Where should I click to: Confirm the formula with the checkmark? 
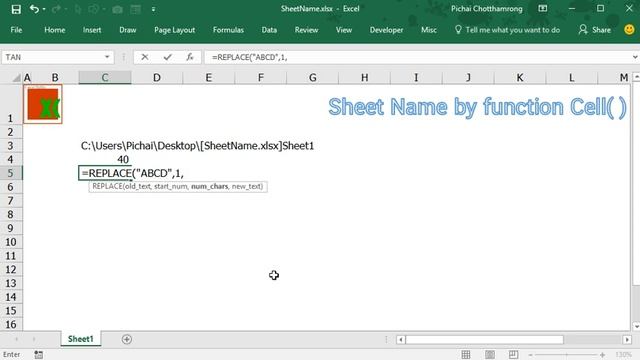click(167, 57)
